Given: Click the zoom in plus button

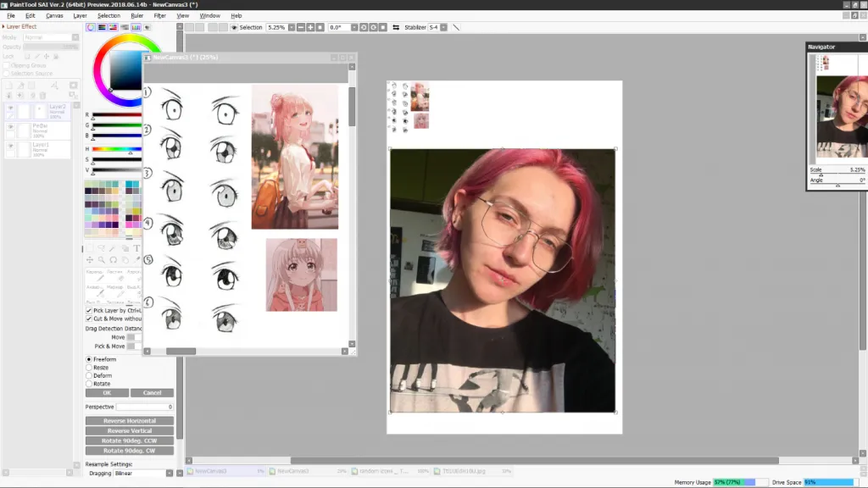Looking at the screenshot, I should click(310, 27).
